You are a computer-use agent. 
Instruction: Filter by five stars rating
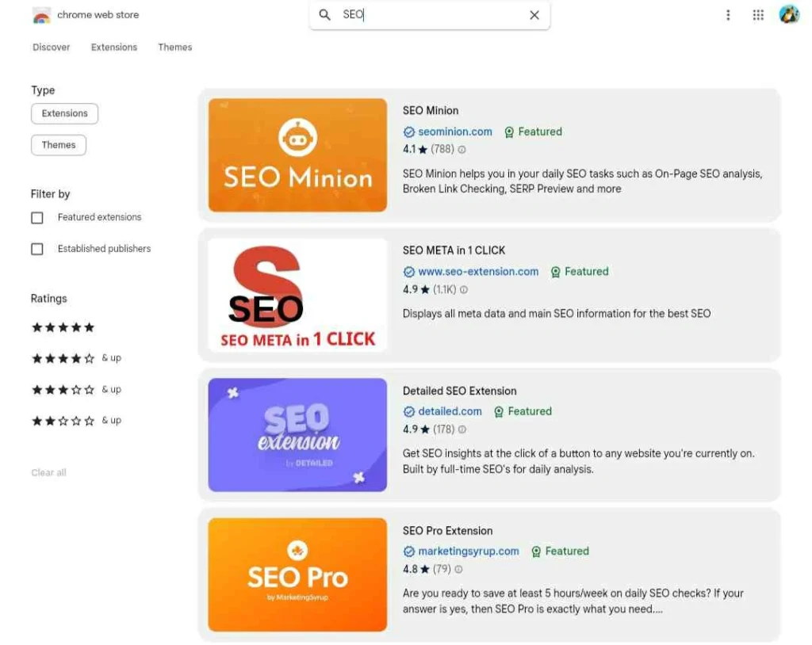click(63, 327)
